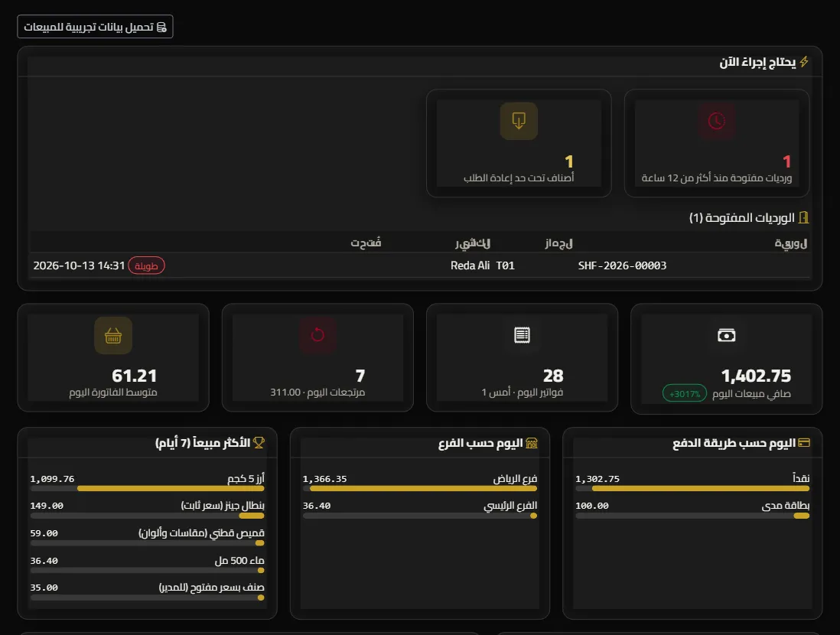The image size is (840, 635).
Task: Click cashier name Reda Ali
Action: click(x=470, y=265)
